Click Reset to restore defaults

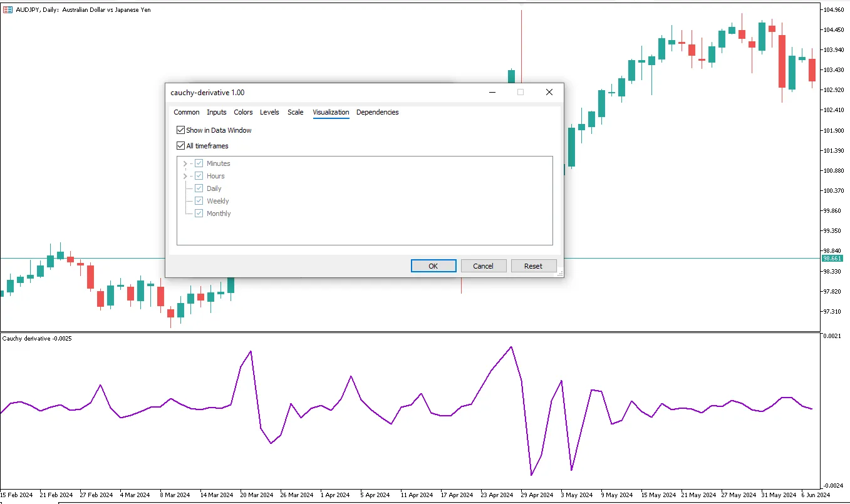[x=533, y=266]
